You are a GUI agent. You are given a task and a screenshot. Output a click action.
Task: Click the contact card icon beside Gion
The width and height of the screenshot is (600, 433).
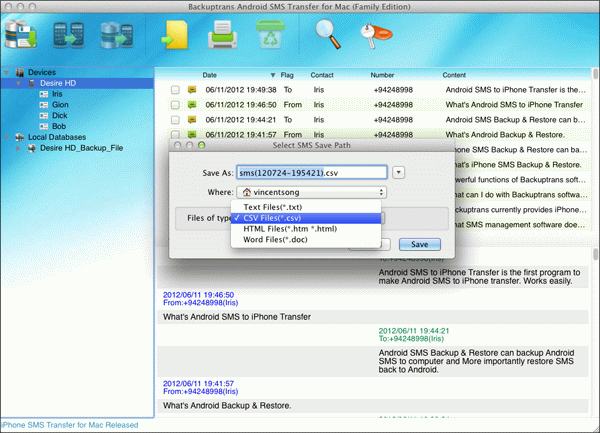pyautogui.click(x=44, y=105)
